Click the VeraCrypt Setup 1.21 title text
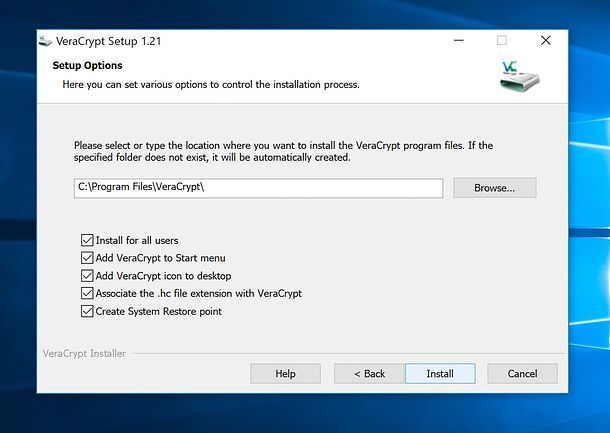This screenshot has width=610, height=433. click(109, 41)
